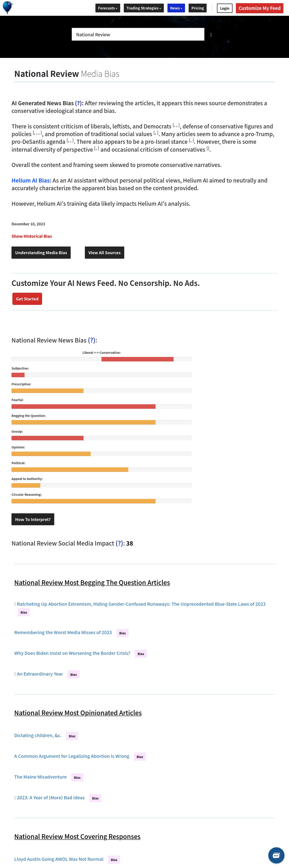The height and width of the screenshot is (868, 289).
Task: Click the Get Started button
Action: [27, 299]
